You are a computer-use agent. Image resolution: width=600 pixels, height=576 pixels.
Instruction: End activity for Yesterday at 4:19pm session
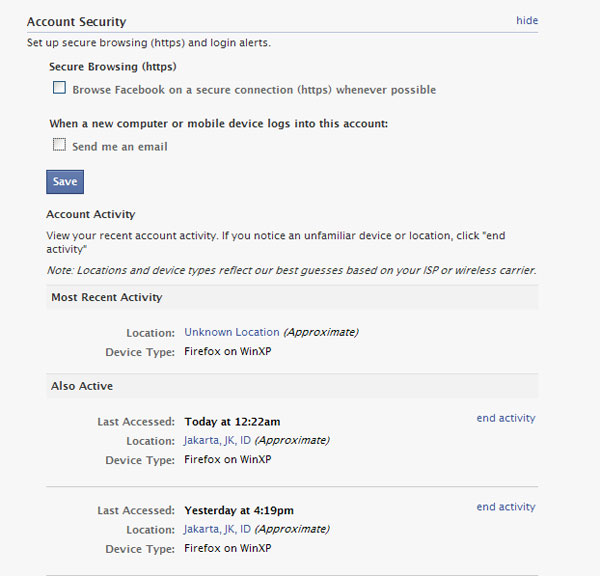pos(505,507)
